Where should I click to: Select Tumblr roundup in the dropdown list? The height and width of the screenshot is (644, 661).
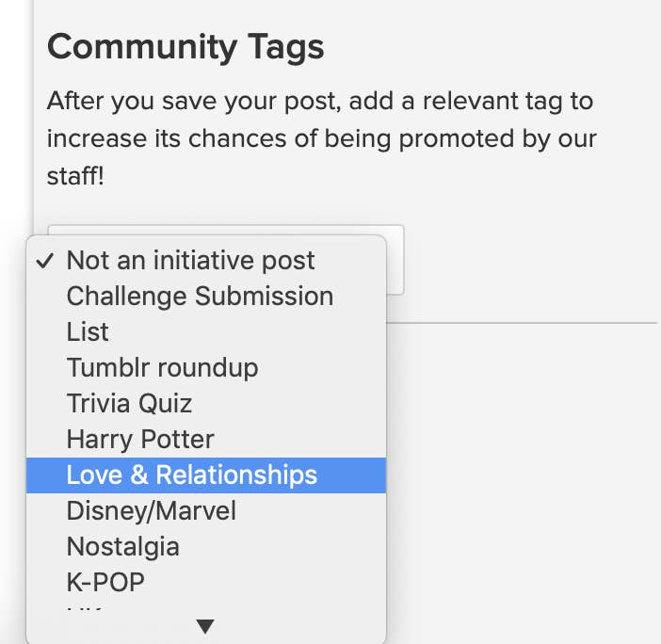pos(162,367)
